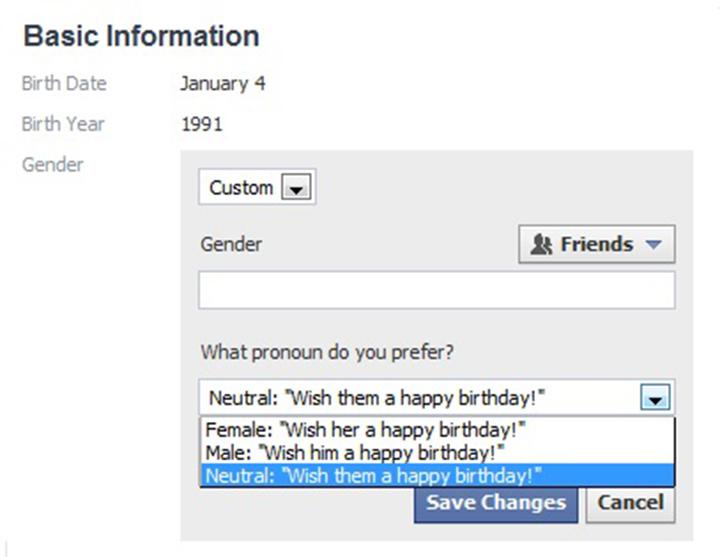Click the blue triangle on Friends selector
Screen dimensions: 720x557
click(x=653, y=244)
